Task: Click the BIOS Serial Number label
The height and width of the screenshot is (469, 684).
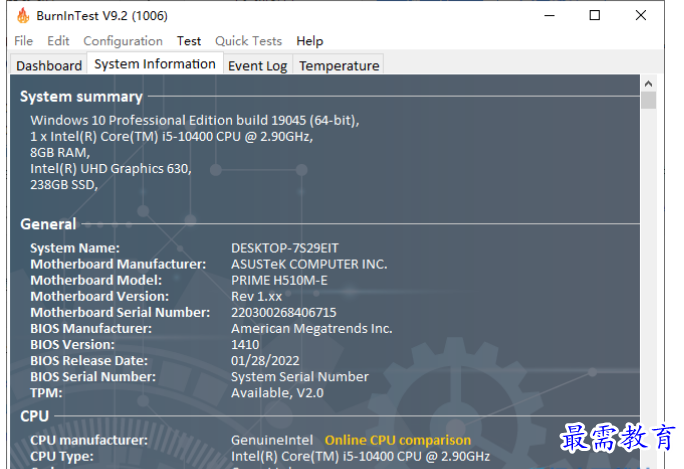Action: [93, 377]
